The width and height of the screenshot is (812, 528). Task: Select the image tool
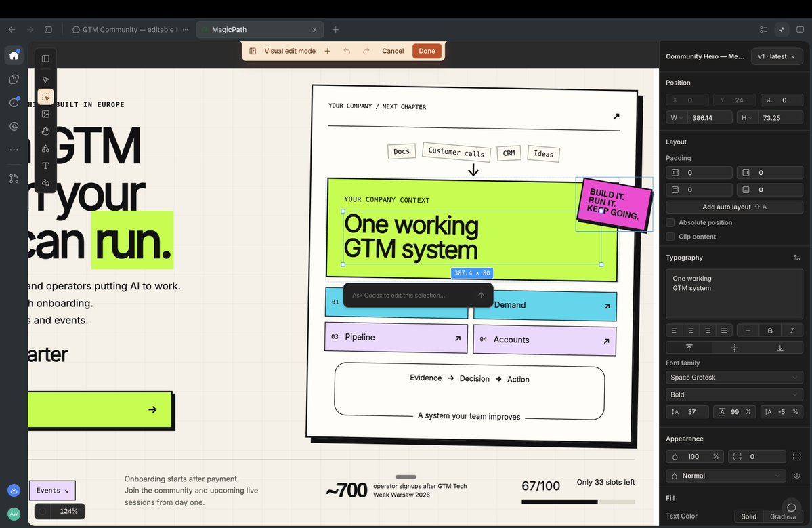(x=45, y=114)
